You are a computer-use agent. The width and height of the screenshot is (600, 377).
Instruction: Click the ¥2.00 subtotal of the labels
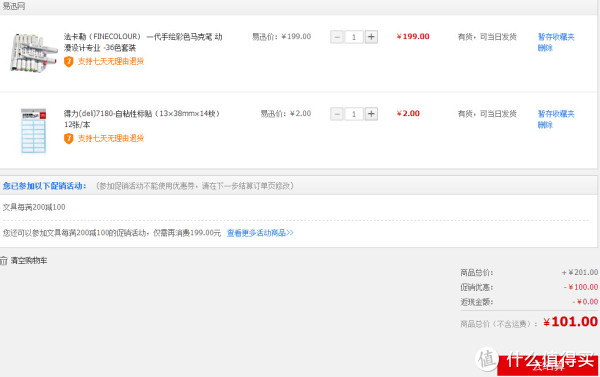pyautogui.click(x=408, y=114)
